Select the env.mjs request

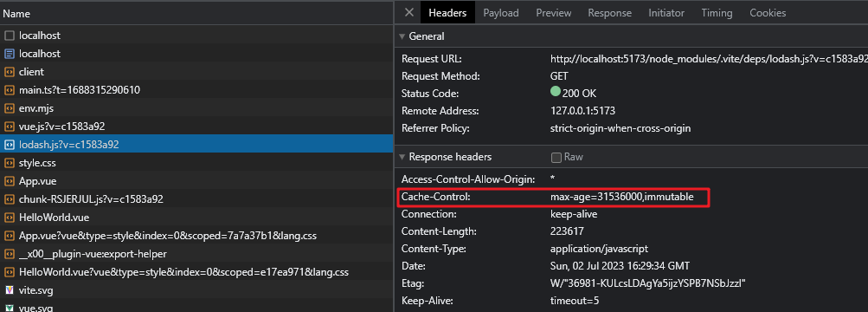coord(196,108)
